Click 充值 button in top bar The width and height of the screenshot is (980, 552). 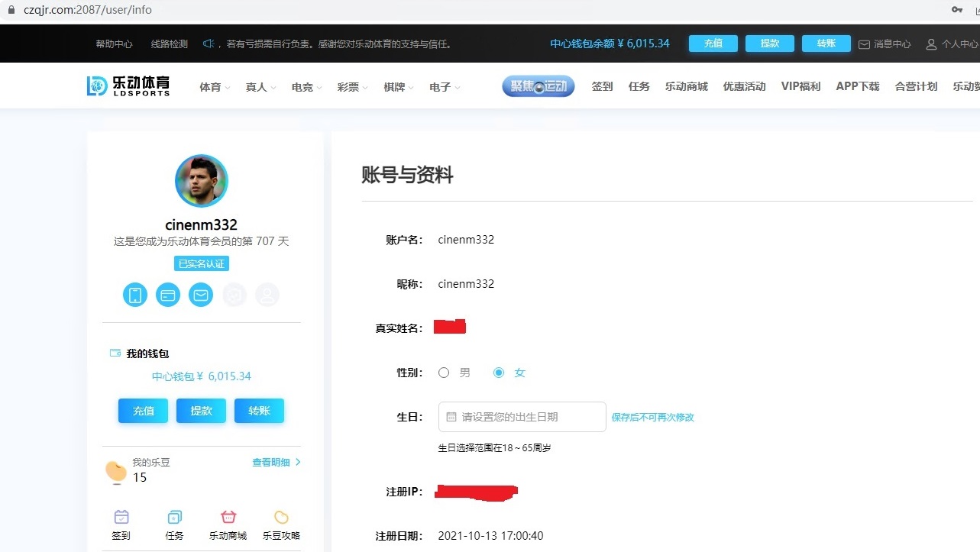(x=713, y=44)
